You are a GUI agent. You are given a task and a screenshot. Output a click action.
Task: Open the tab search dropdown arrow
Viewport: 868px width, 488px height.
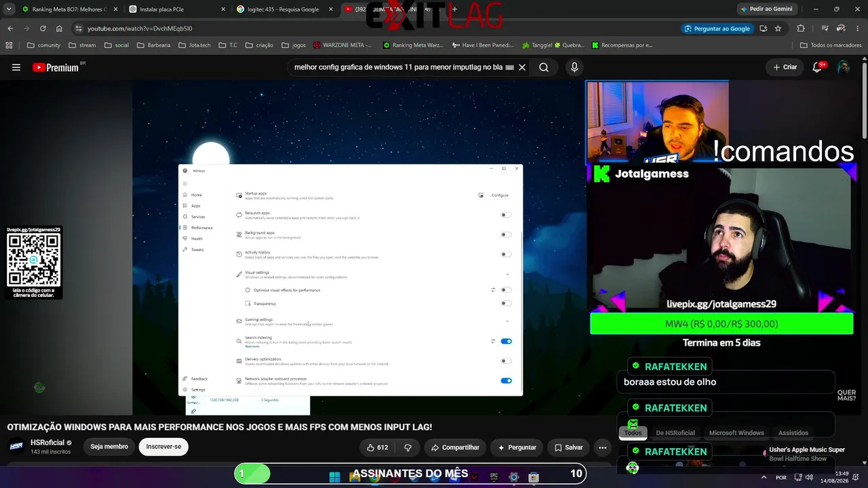point(9,9)
